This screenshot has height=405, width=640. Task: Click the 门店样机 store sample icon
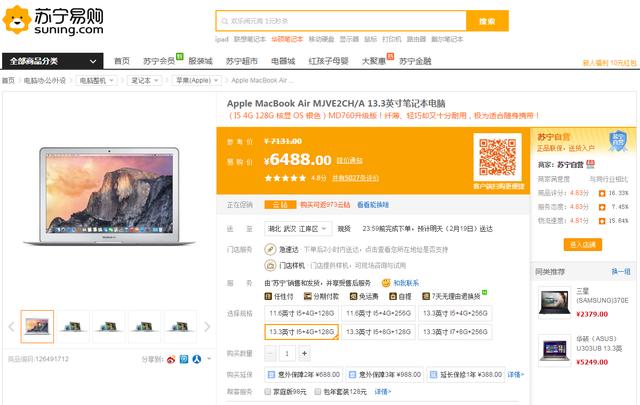click(x=270, y=265)
